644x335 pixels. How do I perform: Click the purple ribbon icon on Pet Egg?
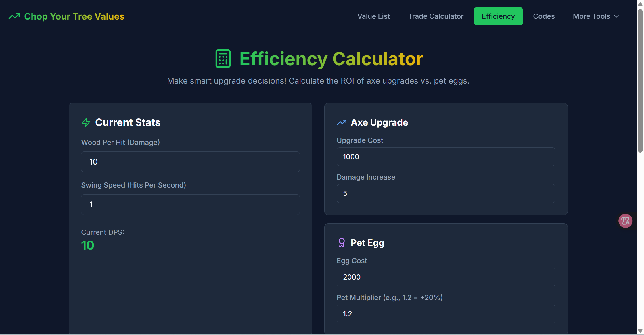(x=342, y=242)
